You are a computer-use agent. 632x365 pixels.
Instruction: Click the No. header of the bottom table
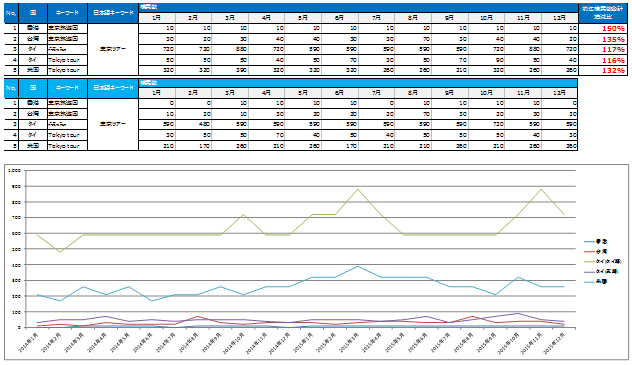(11, 88)
